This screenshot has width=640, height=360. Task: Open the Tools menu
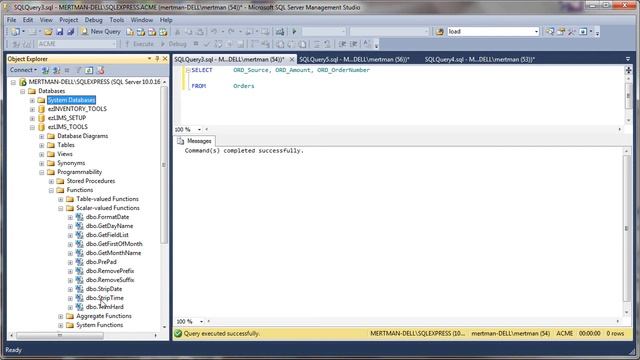point(116,20)
